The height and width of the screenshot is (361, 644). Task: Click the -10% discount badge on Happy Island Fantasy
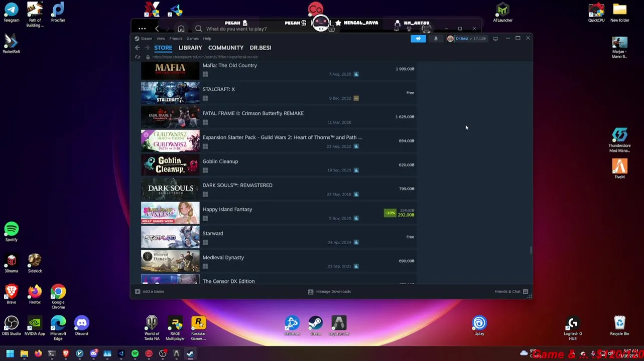(390, 213)
